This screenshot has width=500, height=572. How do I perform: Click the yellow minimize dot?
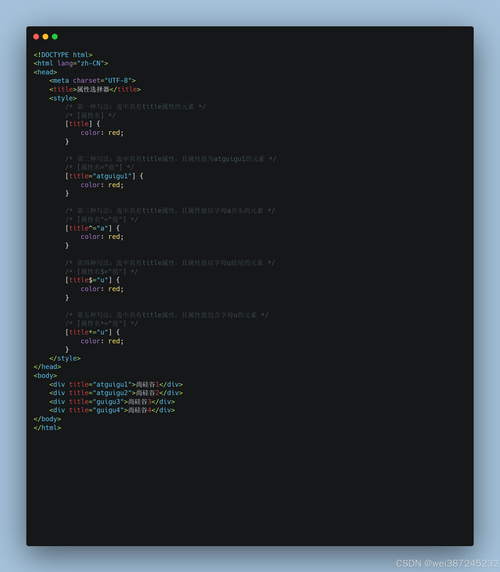45,36
